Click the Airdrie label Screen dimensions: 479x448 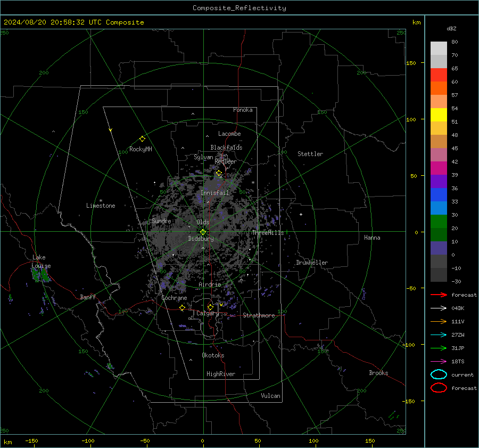210,284
